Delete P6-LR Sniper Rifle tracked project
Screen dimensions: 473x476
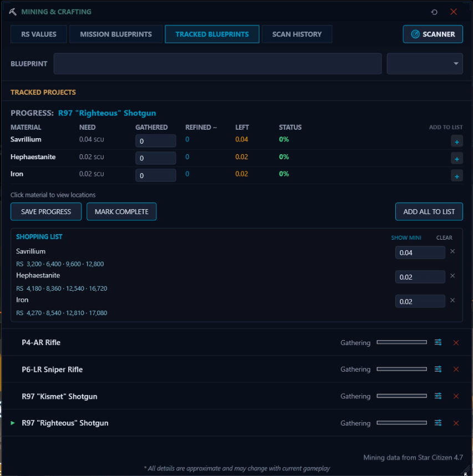pos(456,369)
